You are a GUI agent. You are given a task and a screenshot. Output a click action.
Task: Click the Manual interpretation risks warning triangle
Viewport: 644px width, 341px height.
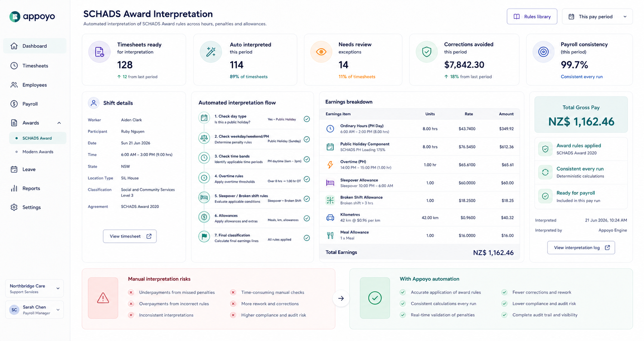coord(103,298)
